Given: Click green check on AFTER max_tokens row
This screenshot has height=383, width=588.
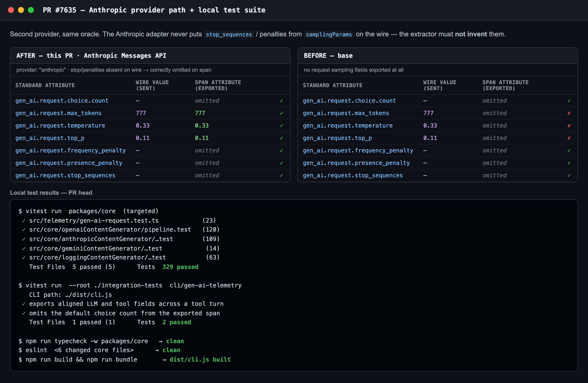Looking at the screenshot, I should point(282,113).
